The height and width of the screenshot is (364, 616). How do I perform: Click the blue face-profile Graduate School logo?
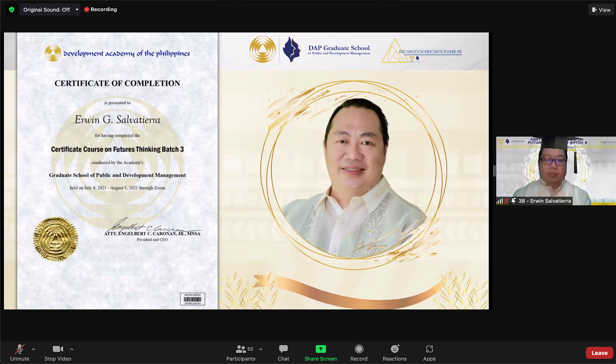point(292,49)
